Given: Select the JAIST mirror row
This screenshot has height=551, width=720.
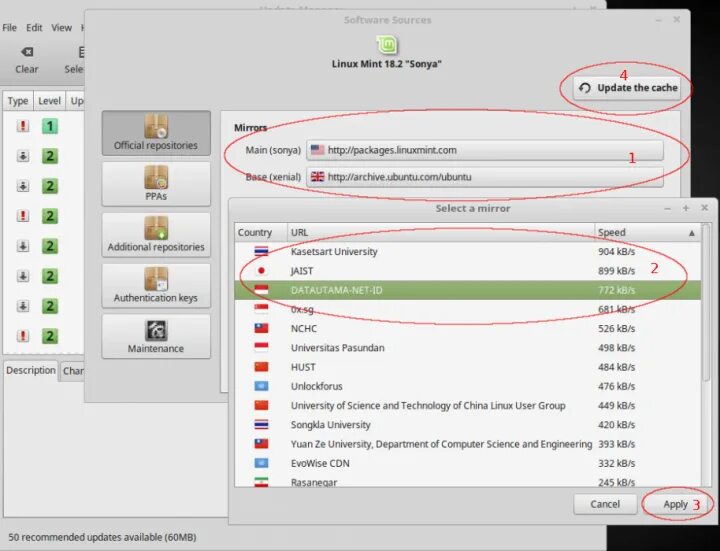Looking at the screenshot, I should pos(467,270).
